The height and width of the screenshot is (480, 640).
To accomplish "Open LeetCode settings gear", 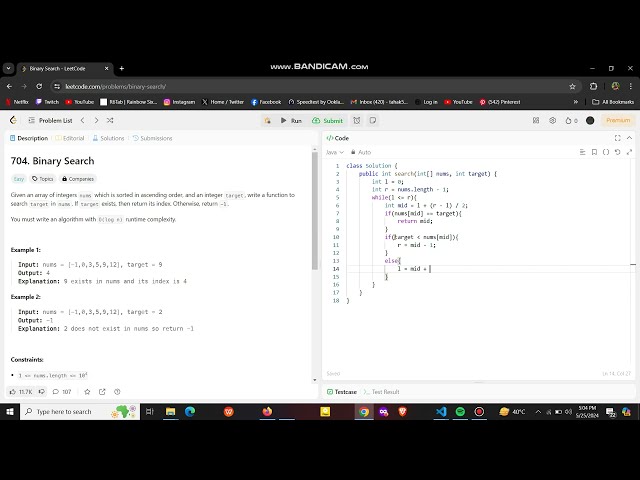I will click(x=552, y=120).
